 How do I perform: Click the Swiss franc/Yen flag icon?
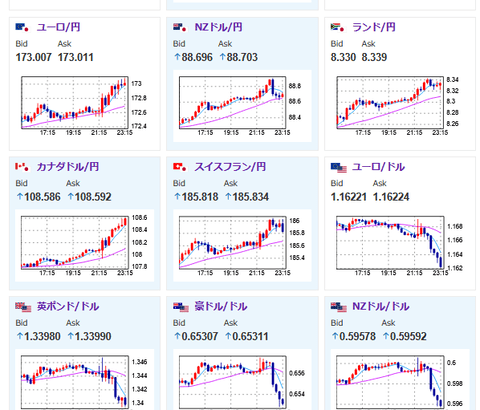coord(180,167)
